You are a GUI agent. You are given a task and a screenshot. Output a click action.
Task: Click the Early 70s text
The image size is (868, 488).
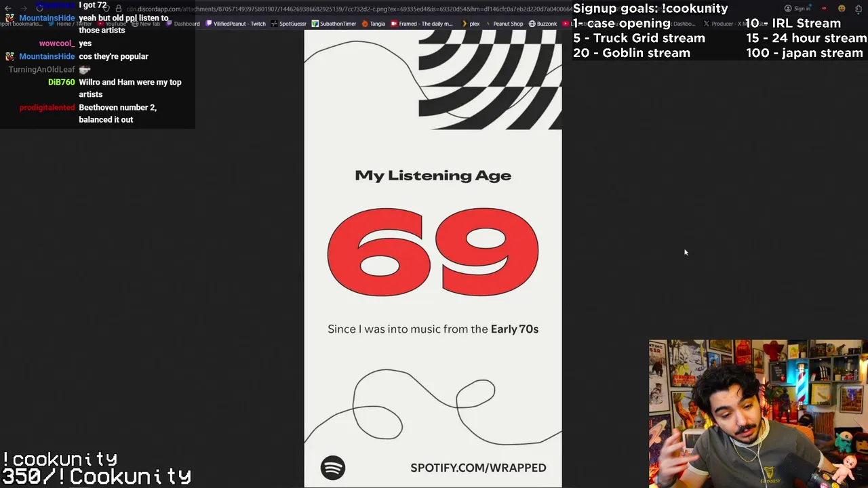515,329
